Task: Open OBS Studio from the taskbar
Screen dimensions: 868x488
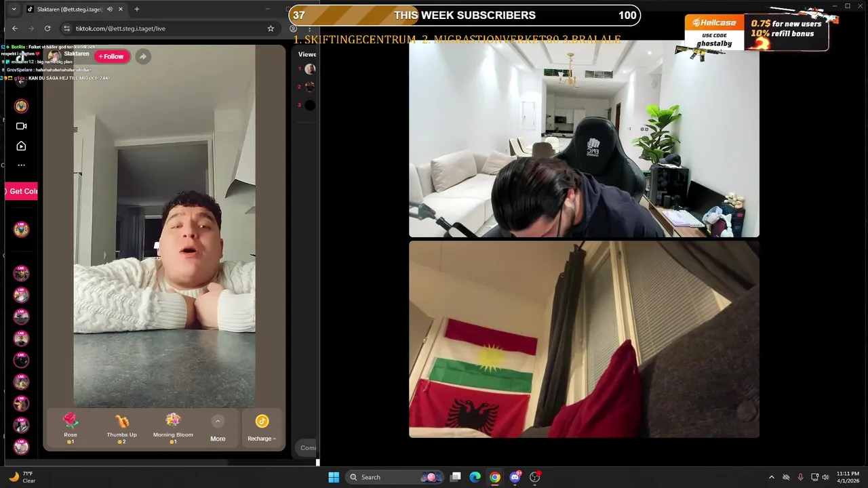Action: (x=534, y=477)
